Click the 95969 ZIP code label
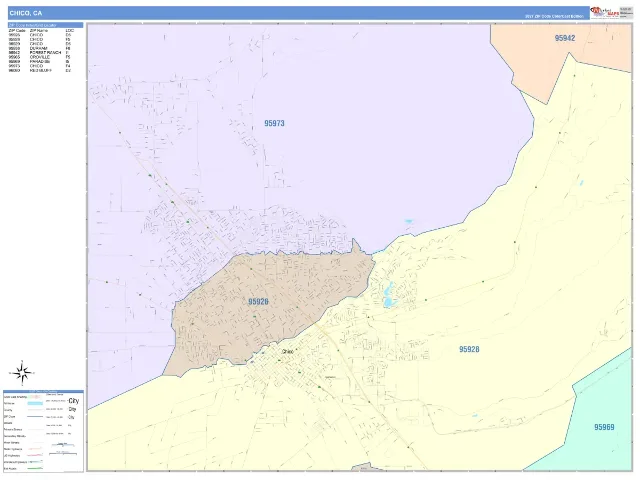Viewport: 640px width, 480px height. pos(604,427)
